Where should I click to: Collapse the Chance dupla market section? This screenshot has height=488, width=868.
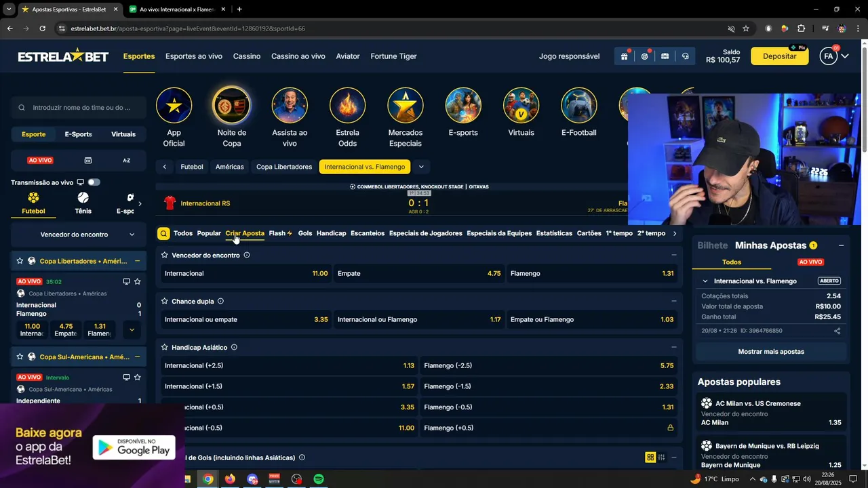673,301
